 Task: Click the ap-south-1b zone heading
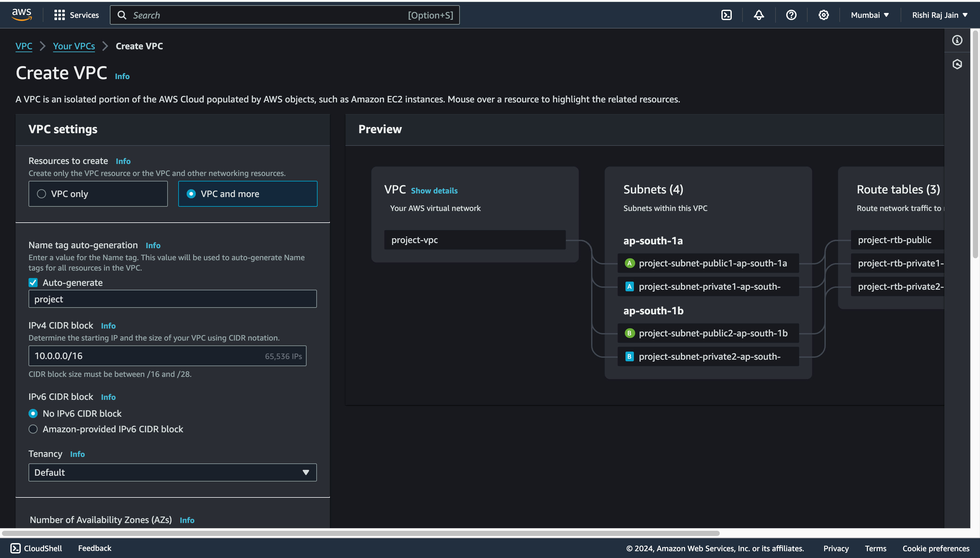click(653, 311)
